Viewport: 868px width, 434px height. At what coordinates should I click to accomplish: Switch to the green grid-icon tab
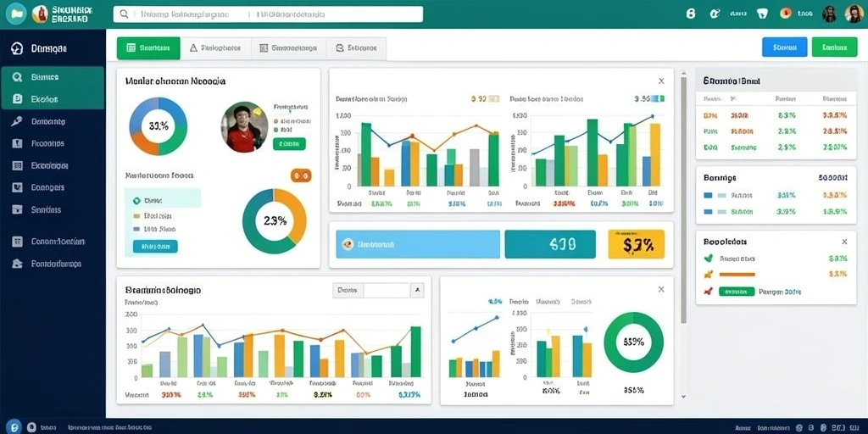(148, 48)
